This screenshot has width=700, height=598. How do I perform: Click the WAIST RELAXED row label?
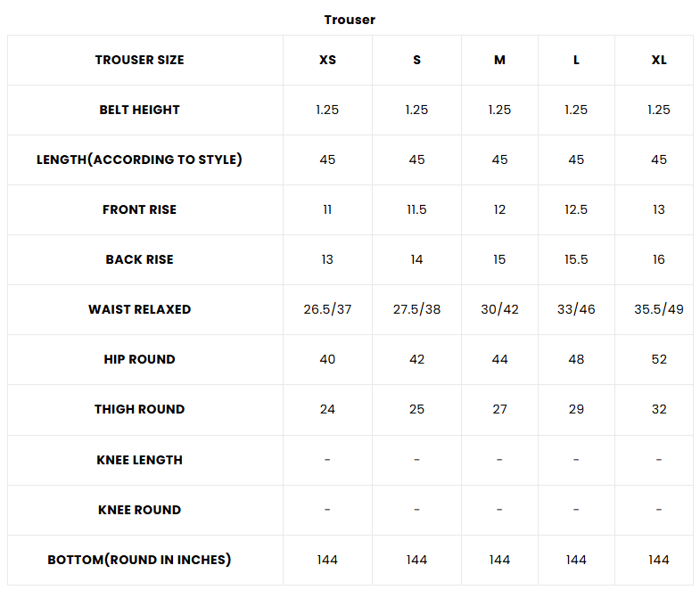pos(139,309)
